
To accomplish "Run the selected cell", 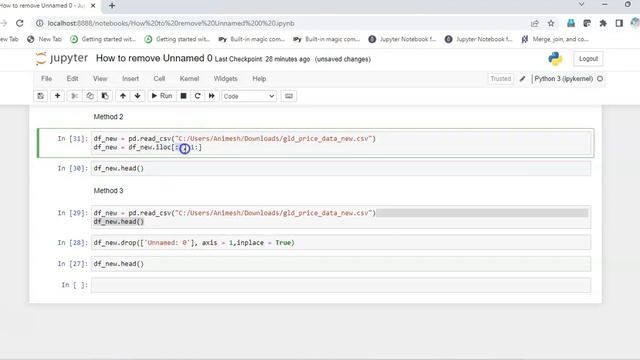I will [x=162, y=96].
